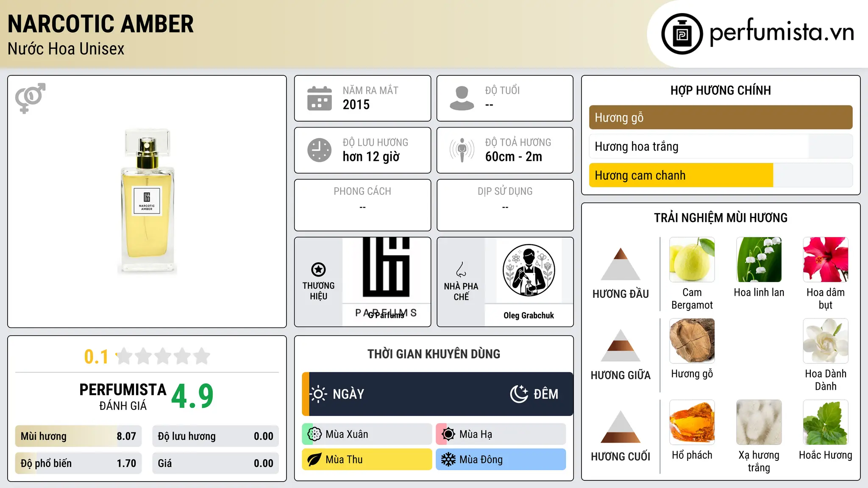Click the Độ phổ biến 1.70 score bar
This screenshot has width=868, height=488.
[x=78, y=463]
